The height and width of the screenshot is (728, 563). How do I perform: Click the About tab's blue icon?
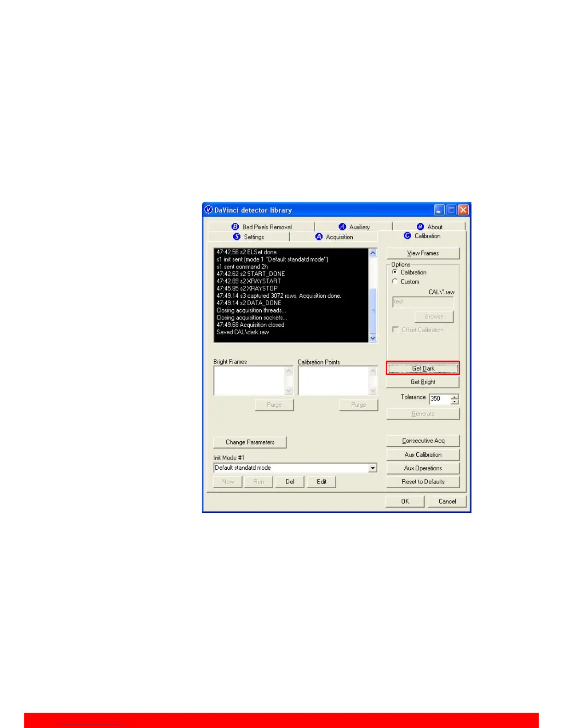420,227
